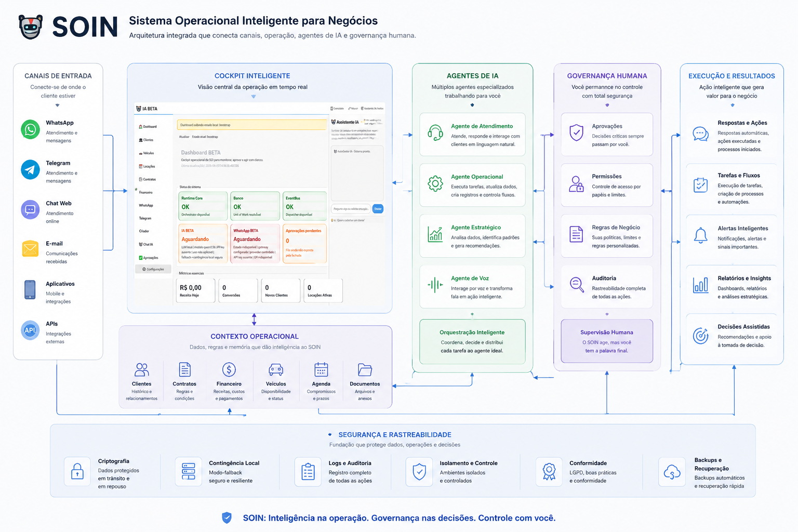Viewport: 798px width, 532px height.
Task: Click the Agente de Atendimento headset icon
Action: (435, 133)
